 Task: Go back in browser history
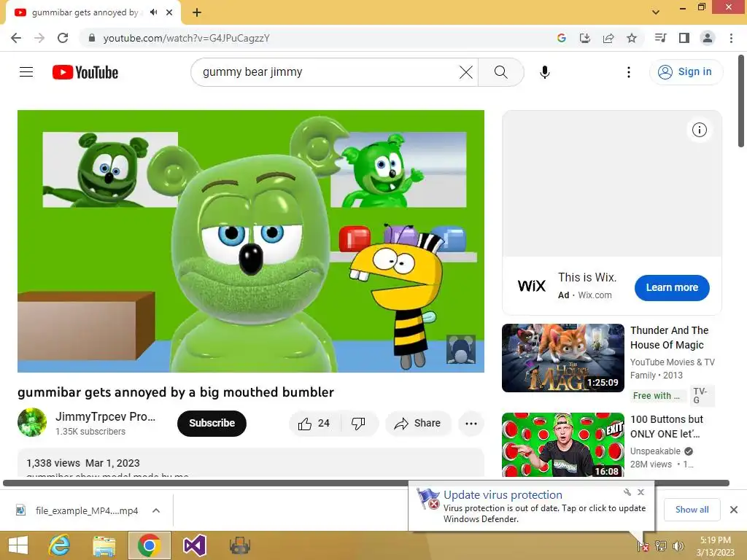(16, 38)
